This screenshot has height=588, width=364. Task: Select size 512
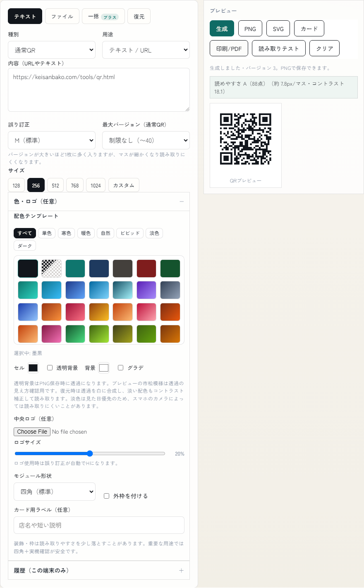click(55, 185)
